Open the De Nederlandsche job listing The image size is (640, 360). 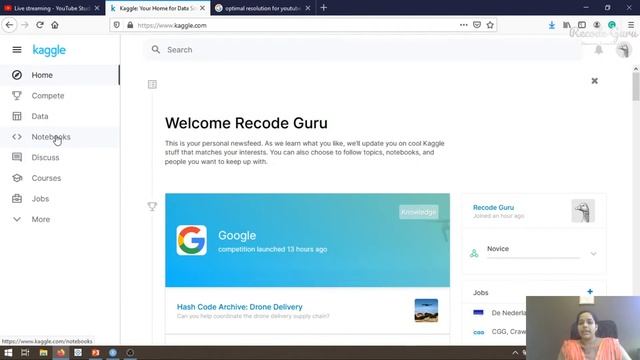[508, 313]
